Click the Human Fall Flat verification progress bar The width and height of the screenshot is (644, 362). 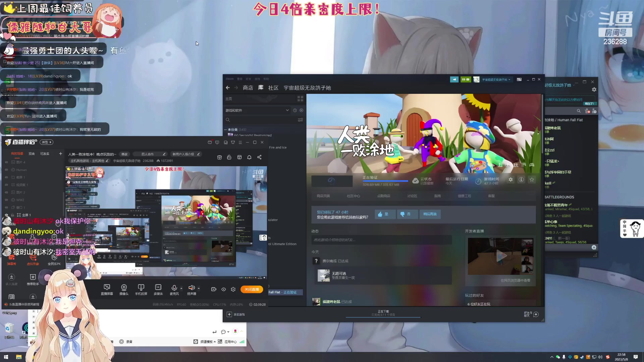pos(385,181)
